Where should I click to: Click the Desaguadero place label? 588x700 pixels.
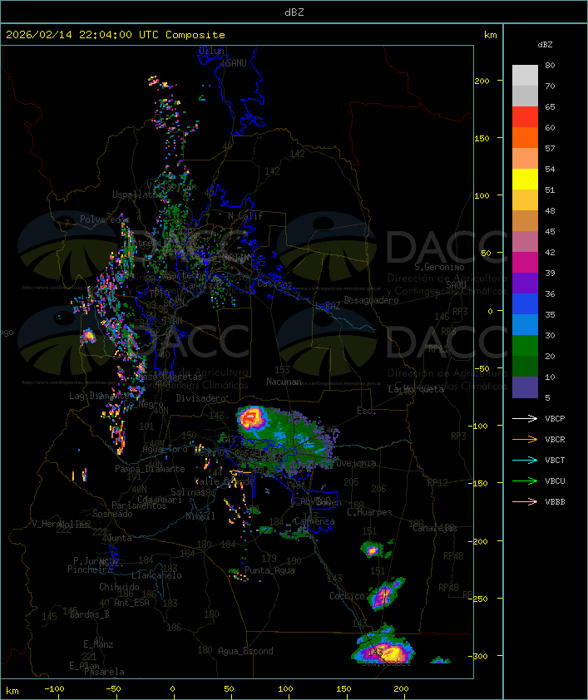point(371,300)
